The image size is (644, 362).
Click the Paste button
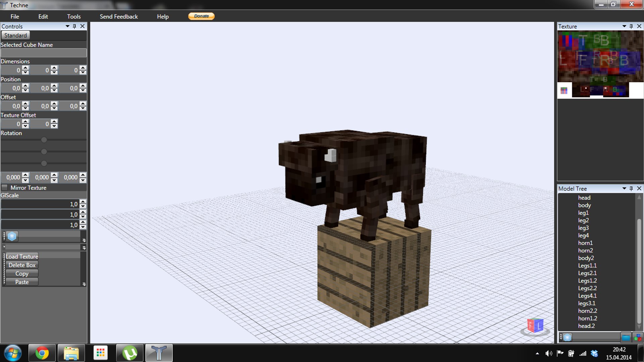point(22,282)
